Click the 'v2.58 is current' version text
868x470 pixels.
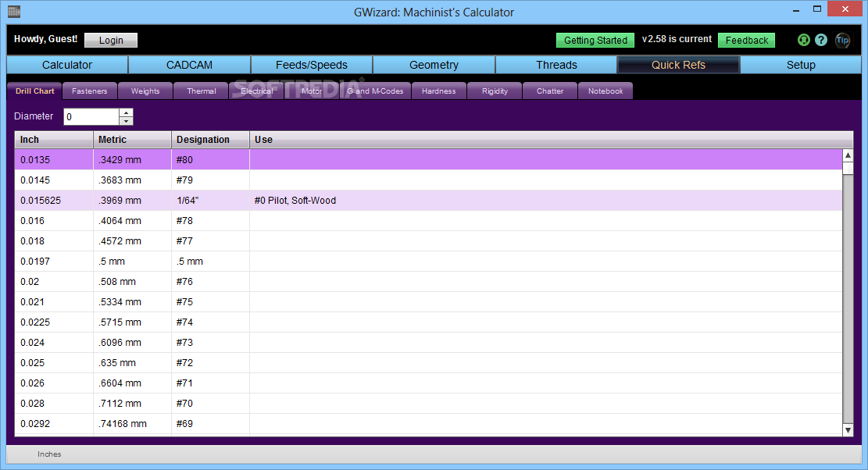pos(677,39)
